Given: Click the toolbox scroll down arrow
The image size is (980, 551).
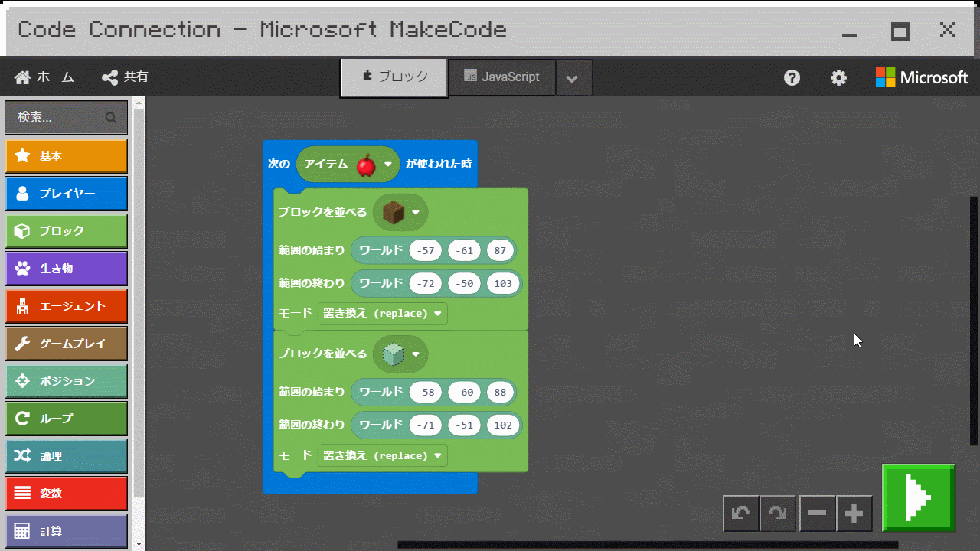Looking at the screenshot, I should click(139, 544).
